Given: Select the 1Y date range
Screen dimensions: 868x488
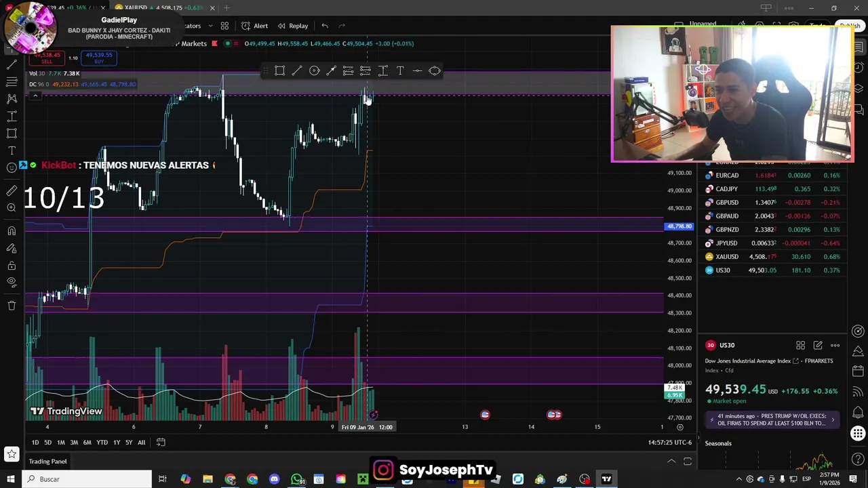Looking at the screenshot, I should click(117, 443).
